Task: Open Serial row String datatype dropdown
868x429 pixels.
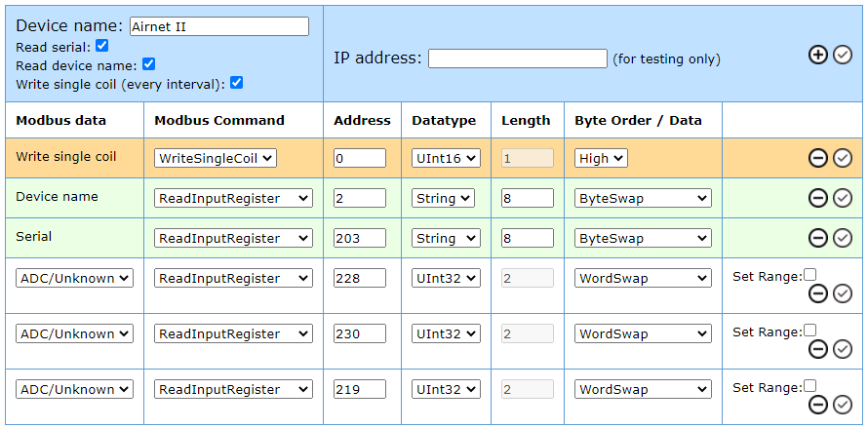Action: click(446, 238)
